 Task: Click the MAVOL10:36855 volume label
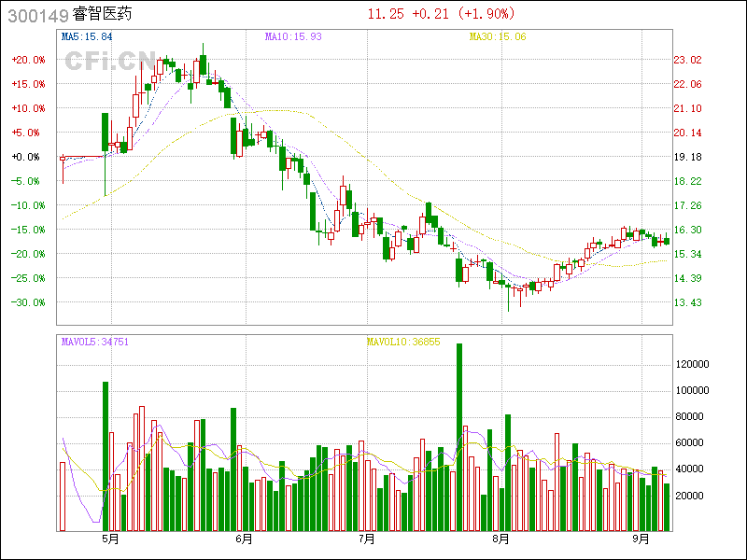click(x=402, y=343)
